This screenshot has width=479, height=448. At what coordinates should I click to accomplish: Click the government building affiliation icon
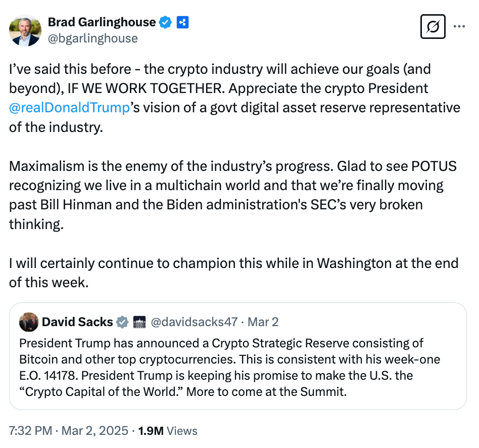tap(139, 322)
